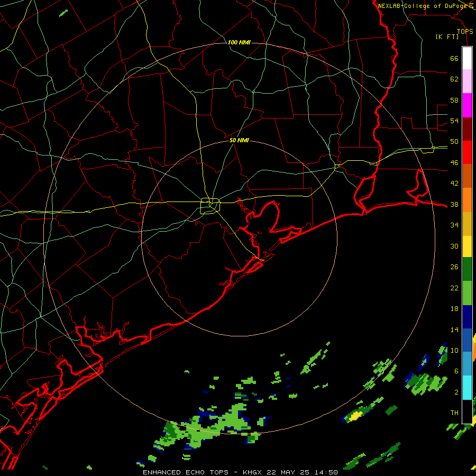This screenshot has height=476, width=476.
Task: Click the light pink 62 kft legend swatch
Action: click(x=467, y=81)
